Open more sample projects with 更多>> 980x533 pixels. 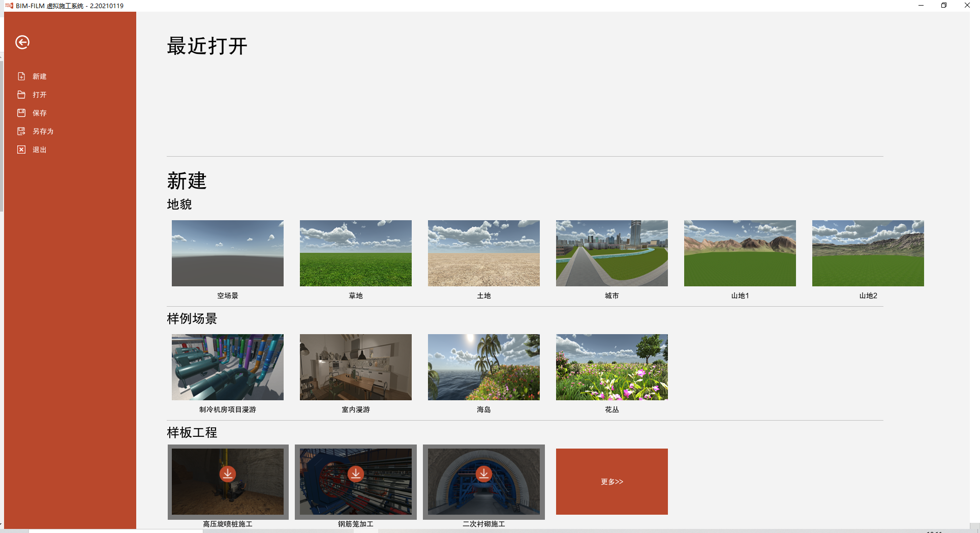click(x=611, y=482)
